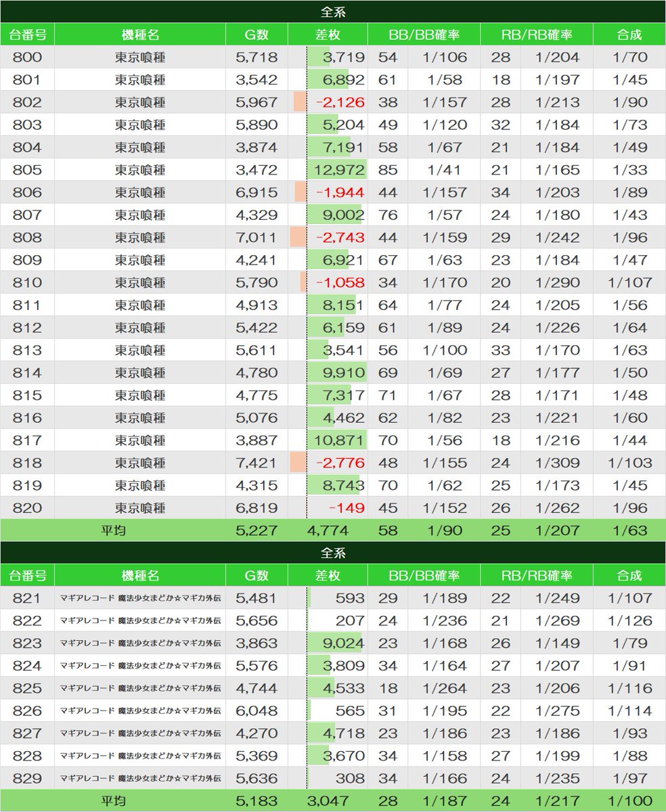This screenshot has height=812, width=666.
Task: Select the マギアレコード average 差枚 3,047
Action: (328, 801)
